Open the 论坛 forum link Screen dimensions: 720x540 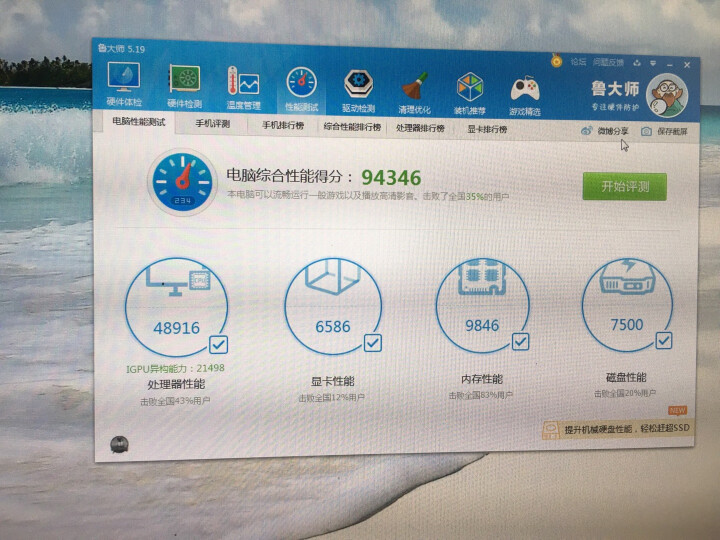(578, 62)
